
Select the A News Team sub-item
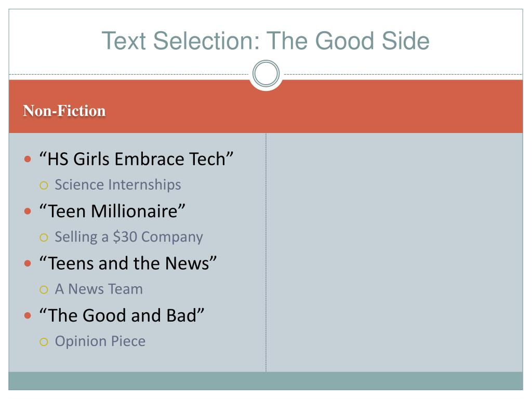coord(99,289)
